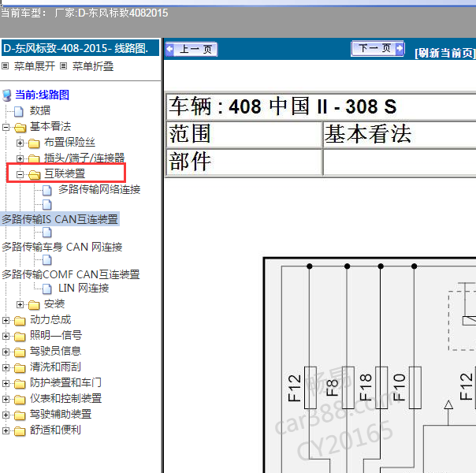Click the 清洗和雨刮 folder icon
This screenshot has width=476, height=473.
20,367
